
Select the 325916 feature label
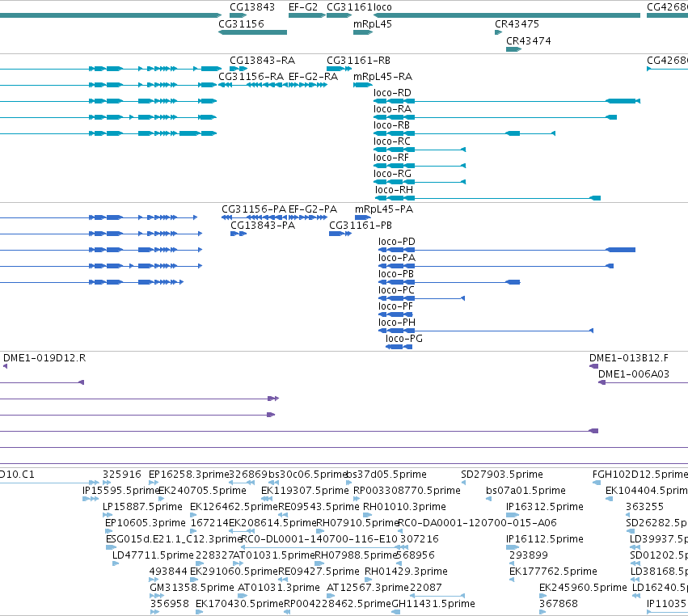click(122, 475)
